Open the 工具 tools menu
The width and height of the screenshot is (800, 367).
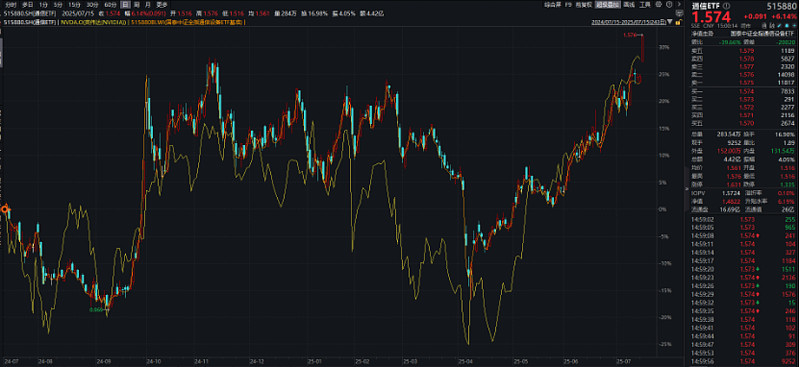(644, 4)
